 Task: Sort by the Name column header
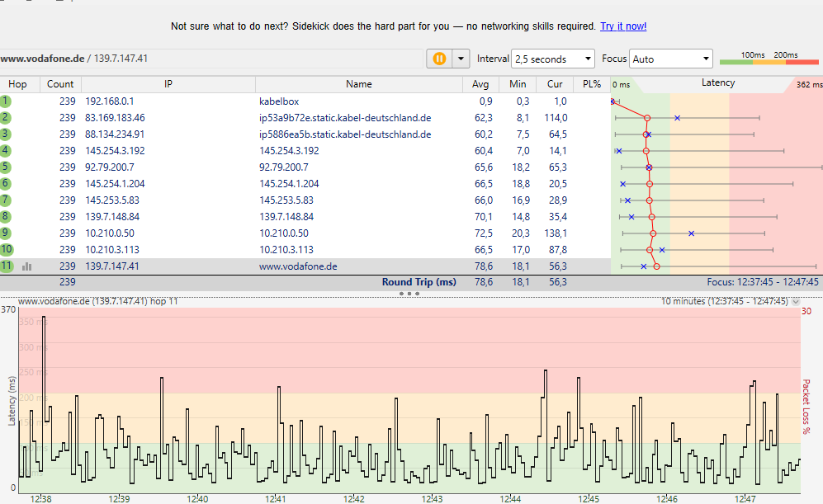(x=358, y=84)
